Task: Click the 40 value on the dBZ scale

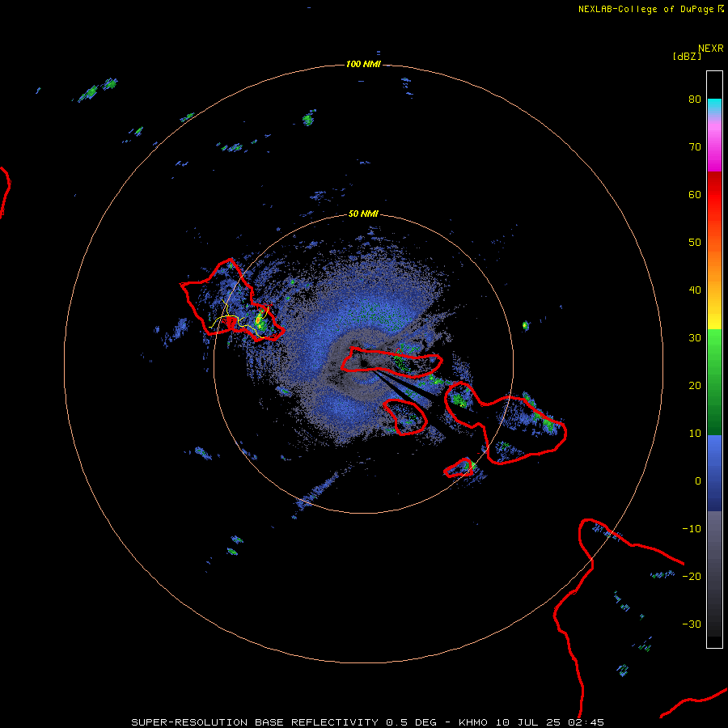Action: [x=695, y=290]
